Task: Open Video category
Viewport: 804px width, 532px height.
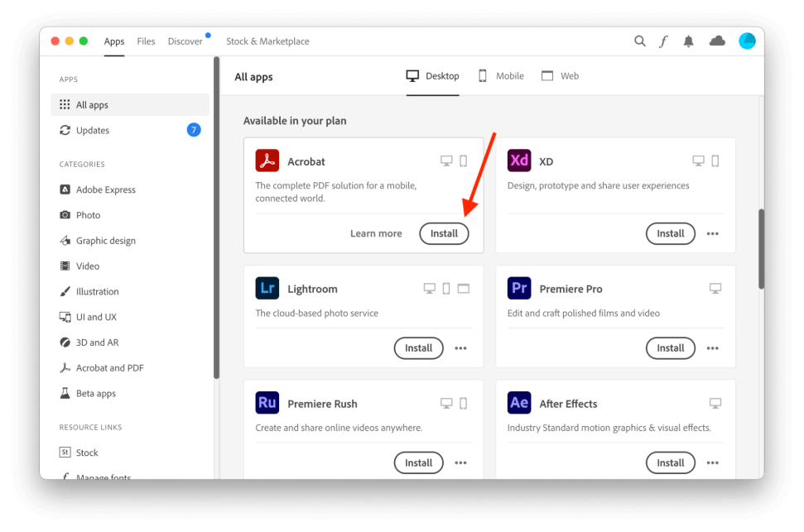Action: (x=79, y=266)
